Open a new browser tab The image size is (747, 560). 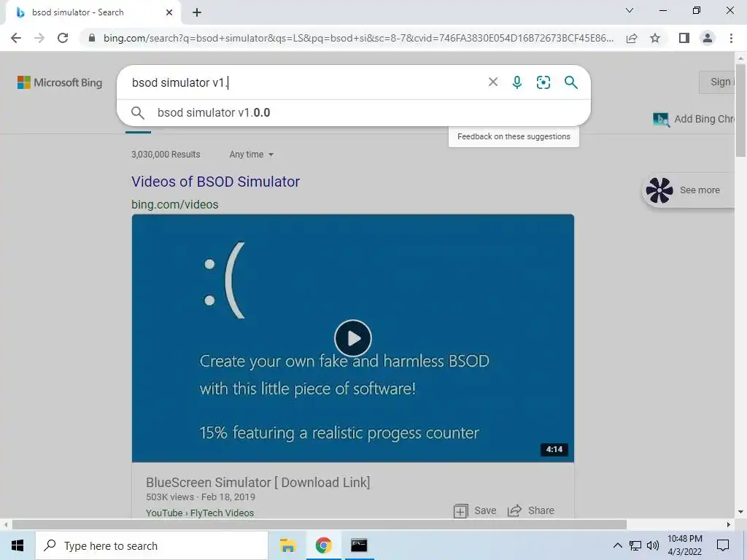click(x=197, y=12)
